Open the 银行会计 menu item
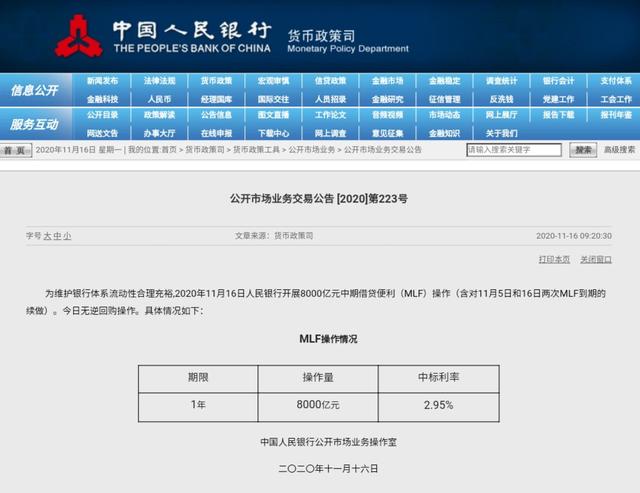This screenshot has width=640, height=493. coord(558,81)
